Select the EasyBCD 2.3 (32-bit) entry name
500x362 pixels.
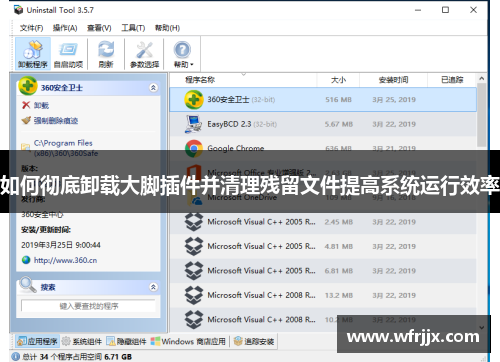242,124
